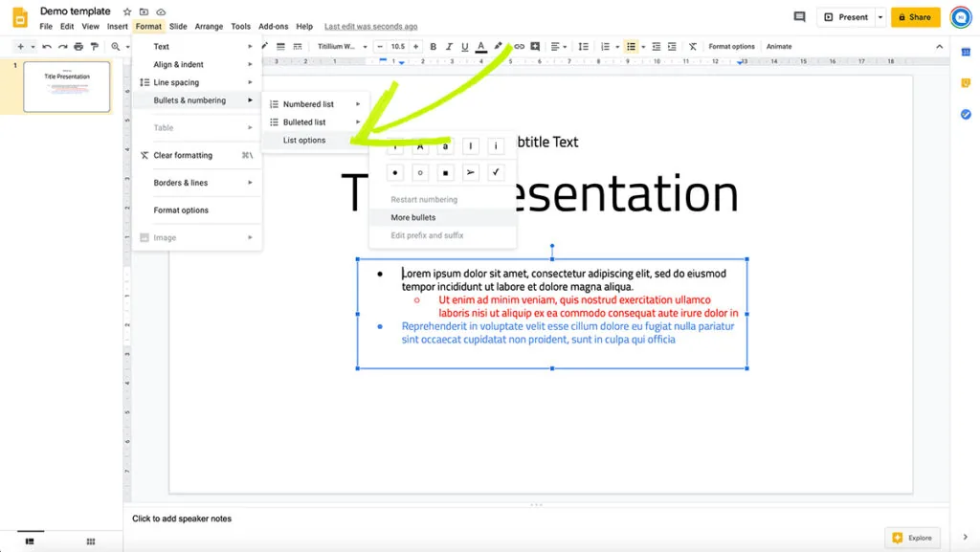980x552 pixels.
Task: Check the cloud save status icon
Action: click(161, 11)
